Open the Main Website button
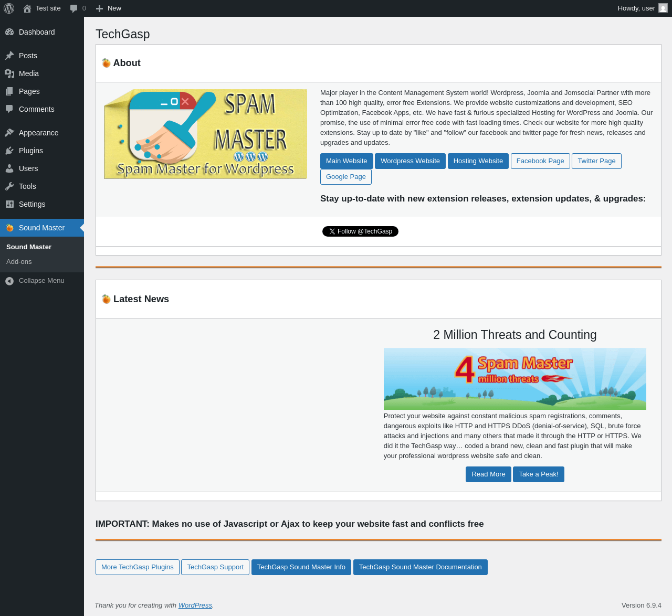 pos(346,161)
